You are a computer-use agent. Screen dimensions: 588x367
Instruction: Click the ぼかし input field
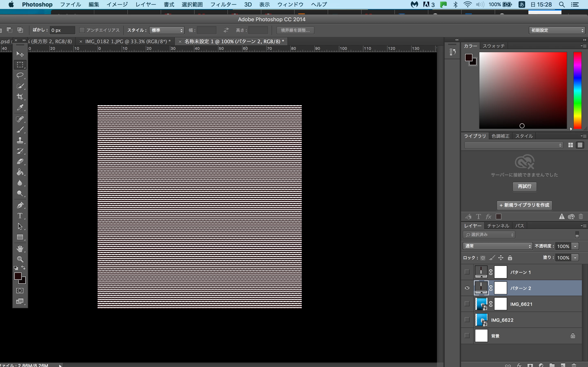[62, 30]
